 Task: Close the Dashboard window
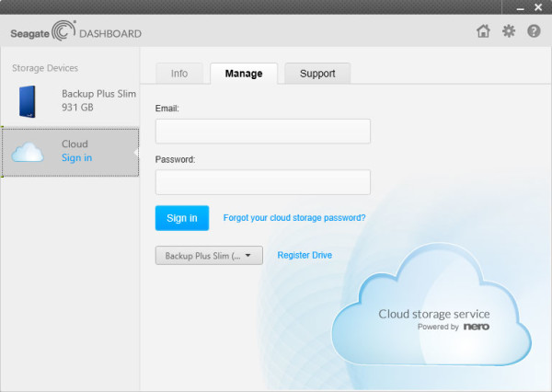[x=538, y=7]
